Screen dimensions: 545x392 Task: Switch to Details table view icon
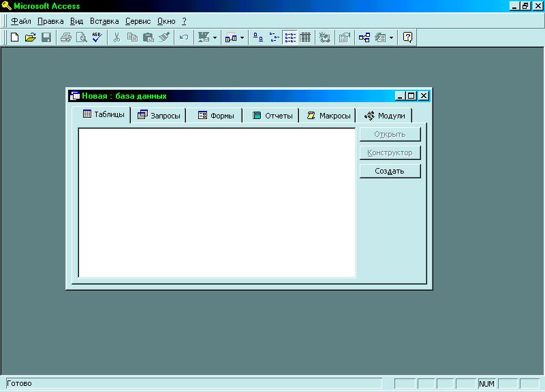click(305, 37)
